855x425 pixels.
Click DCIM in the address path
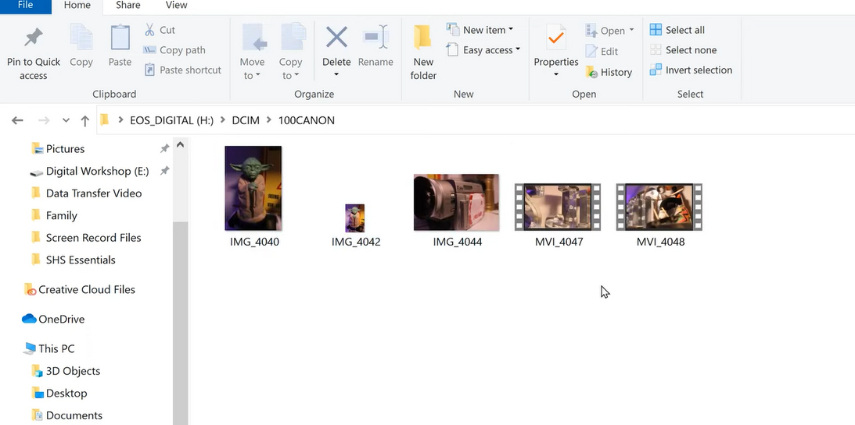point(246,120)
